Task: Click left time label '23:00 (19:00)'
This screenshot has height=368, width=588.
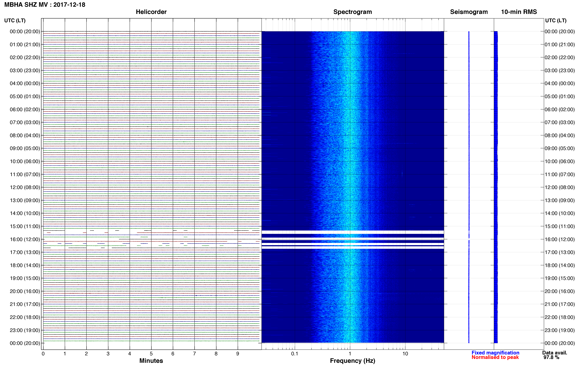Action: (25, 330)
